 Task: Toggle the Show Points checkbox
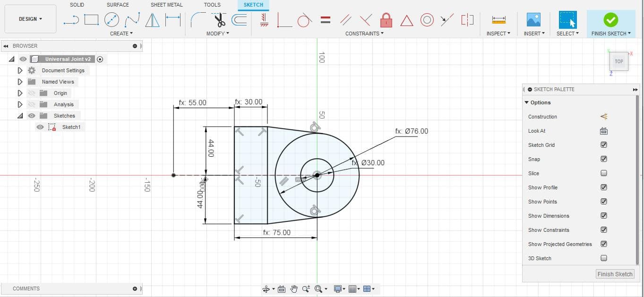[603, 202]
